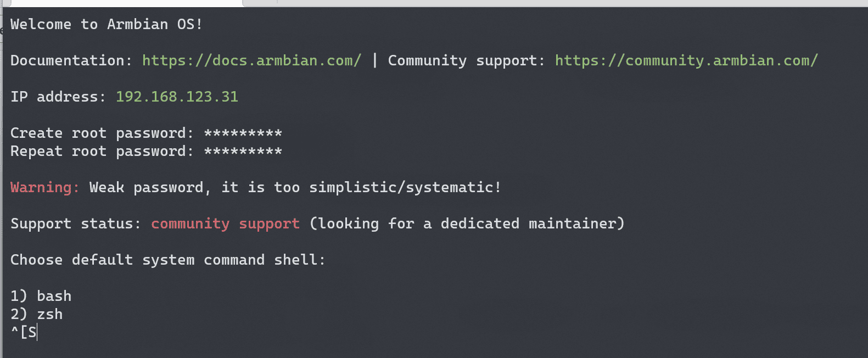Click the pipe separator between the links
The height and width of the screenshot is (358, 868).
point(374,60)
